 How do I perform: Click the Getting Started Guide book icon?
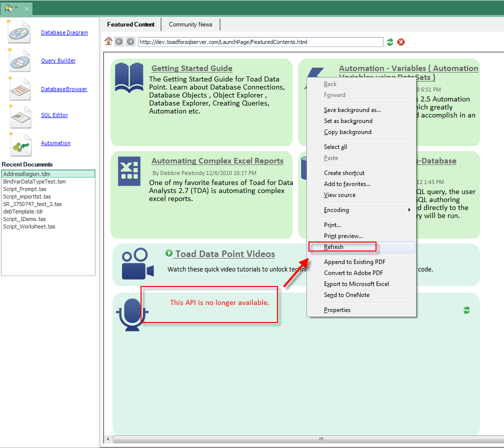click(x=129, y=78)
